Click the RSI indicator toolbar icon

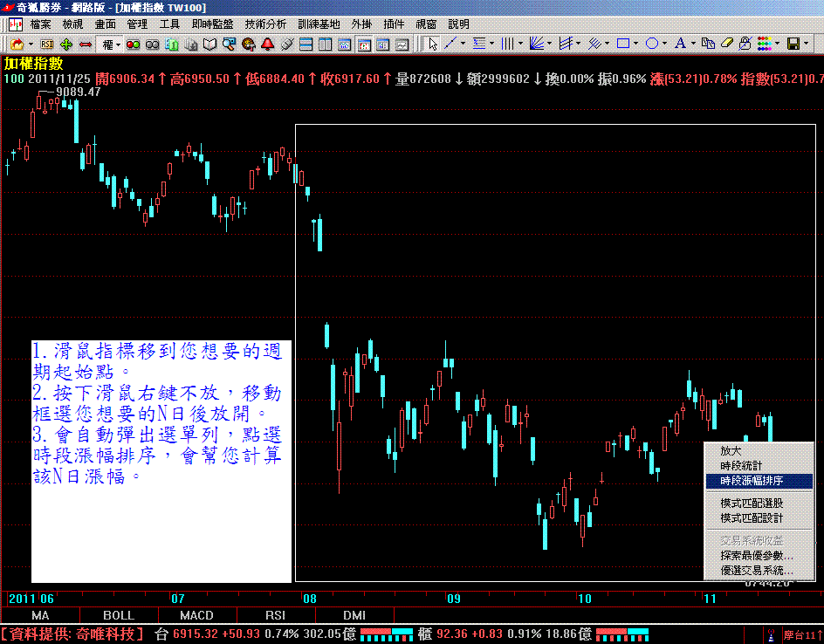coord(47,45)
